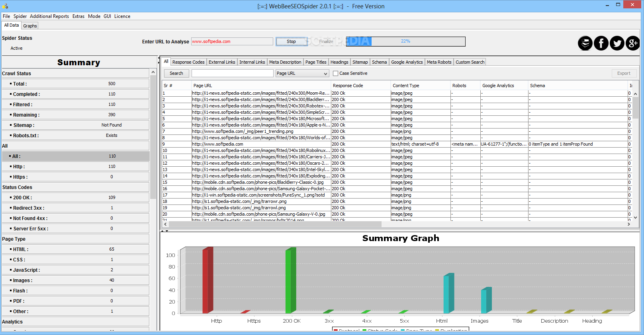Select the 'Redirect 3xx :' status row
The height and width of the screenshot is (335, 644).
click(x=76, y=208)
